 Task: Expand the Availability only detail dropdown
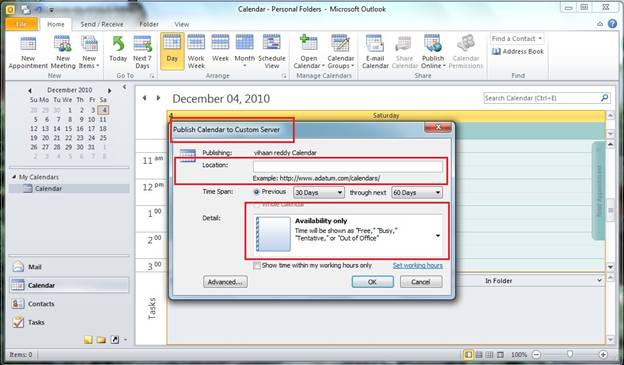(x=438, y=236)
